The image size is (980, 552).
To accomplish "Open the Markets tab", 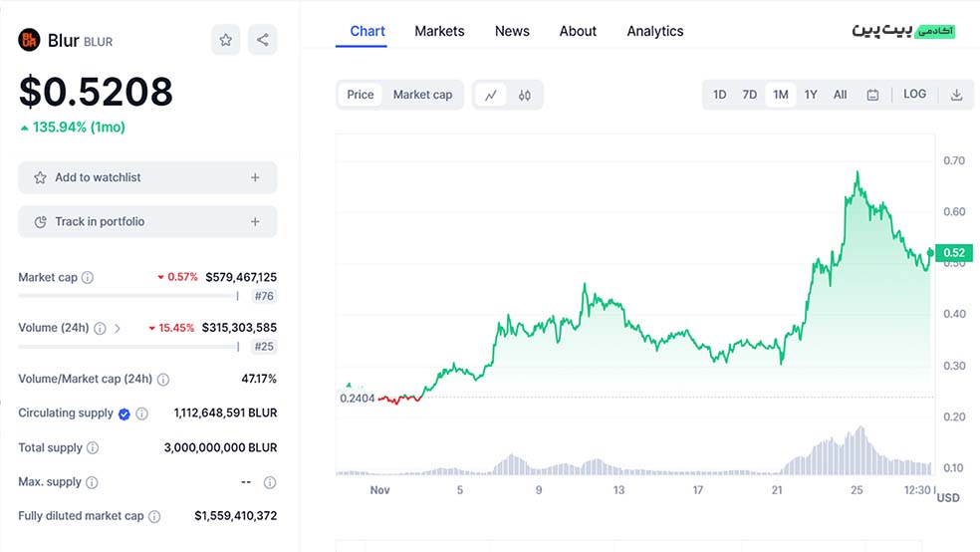I will click(x=439, y=31).
